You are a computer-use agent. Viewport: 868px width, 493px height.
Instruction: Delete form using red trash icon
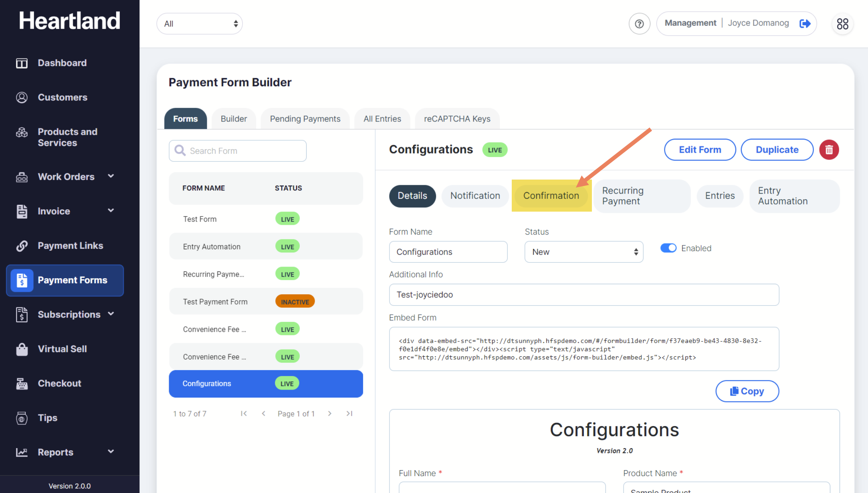pos(829,150)
